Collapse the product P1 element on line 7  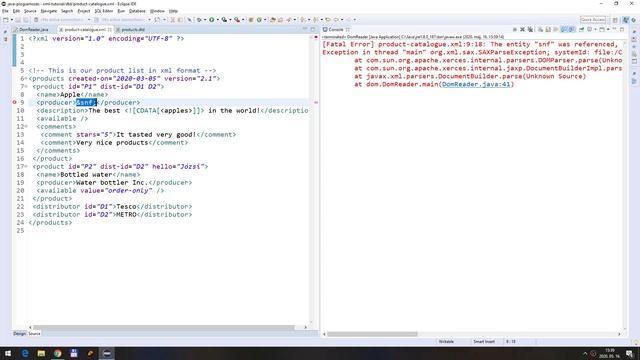[x=26, y=87]
